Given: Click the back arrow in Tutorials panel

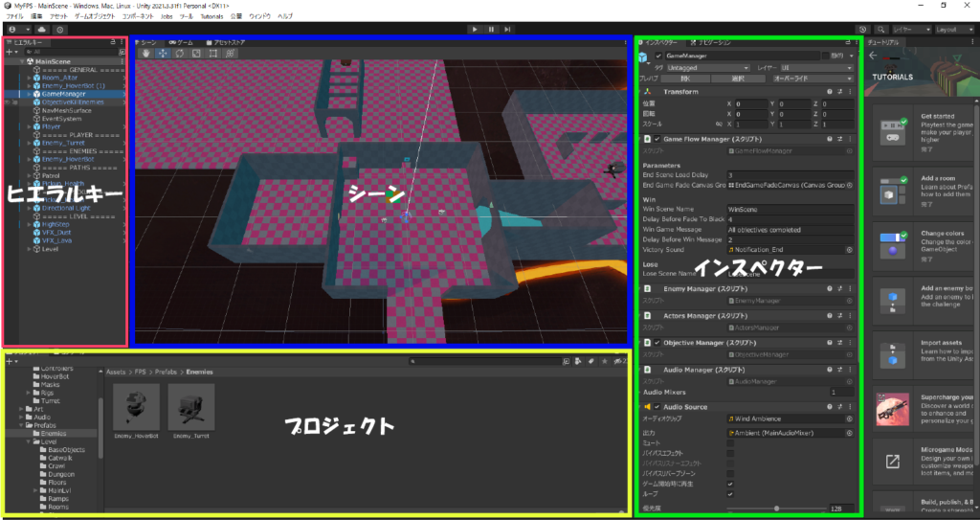Looking at the screenshot, I should click(873, 56).
